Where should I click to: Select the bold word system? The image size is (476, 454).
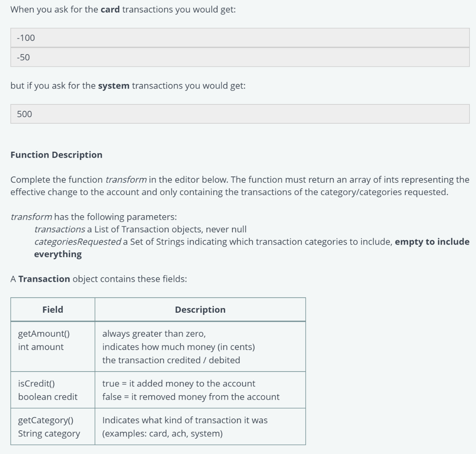click(114, 86)
